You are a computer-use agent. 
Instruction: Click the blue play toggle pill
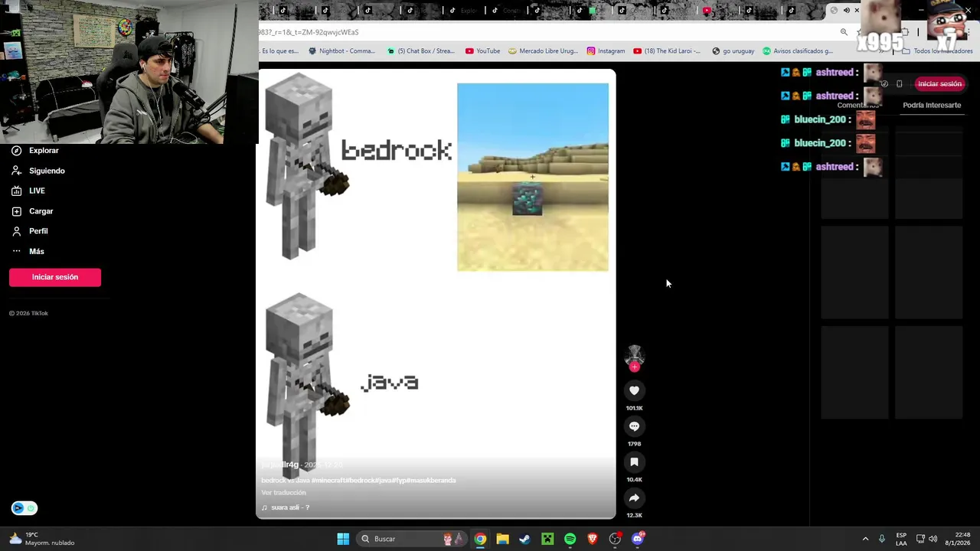pyautogui.click(x=24, y=508)
